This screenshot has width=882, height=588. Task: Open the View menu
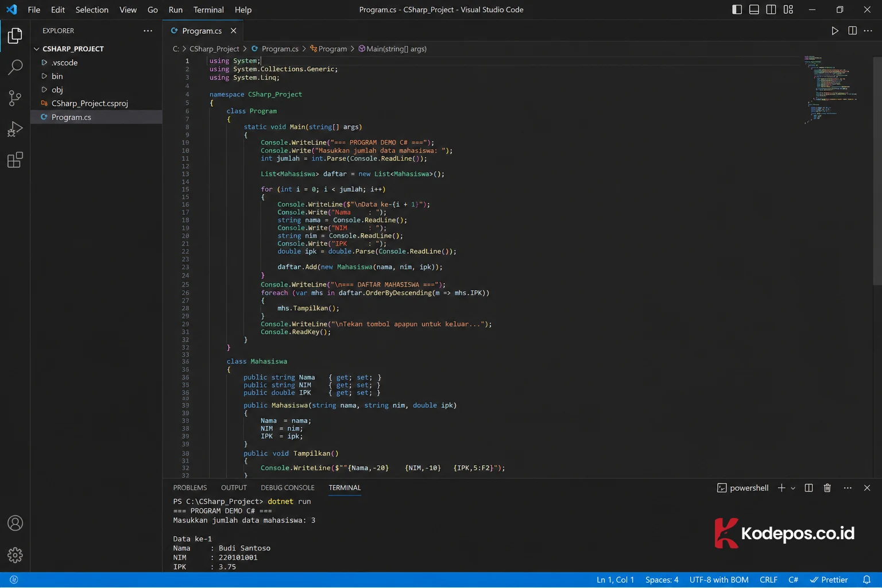[x=128, y=10]
